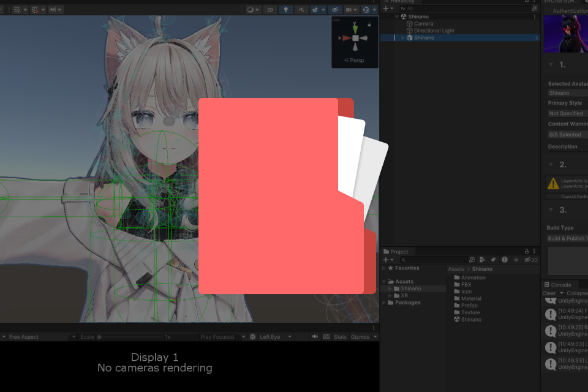
Task: Select the Texture folder
Action: [467, 312]
